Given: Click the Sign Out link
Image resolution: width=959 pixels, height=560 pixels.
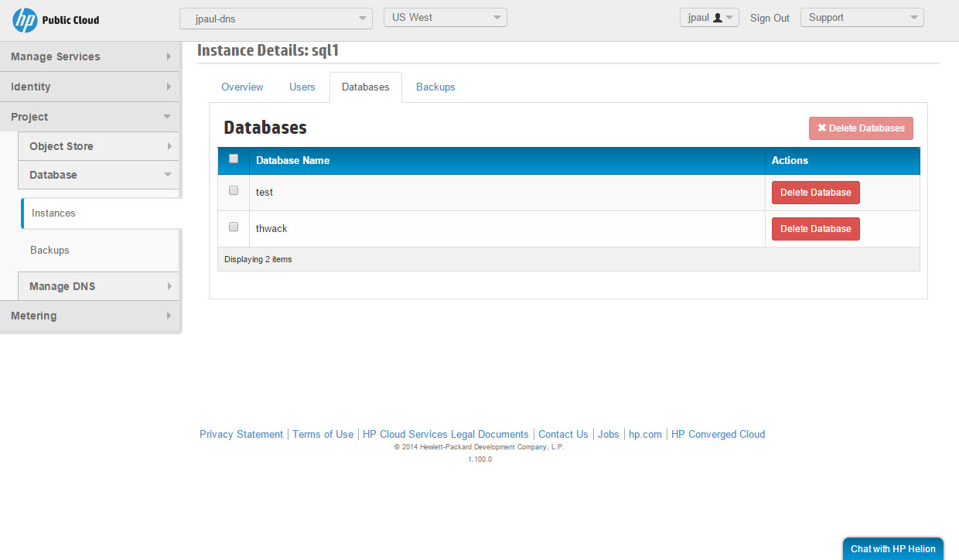Looking at the screenshot, I should click(770, 18).
